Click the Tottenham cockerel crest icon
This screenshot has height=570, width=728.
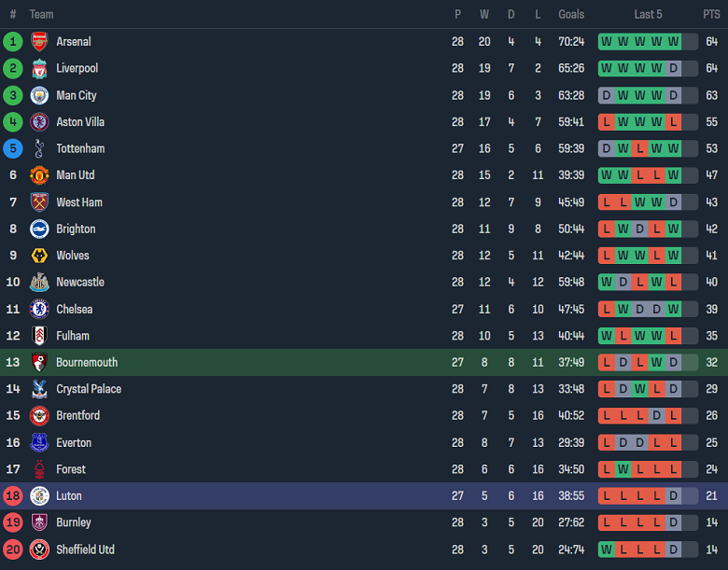pyautogui.click(x=39, y=148)
